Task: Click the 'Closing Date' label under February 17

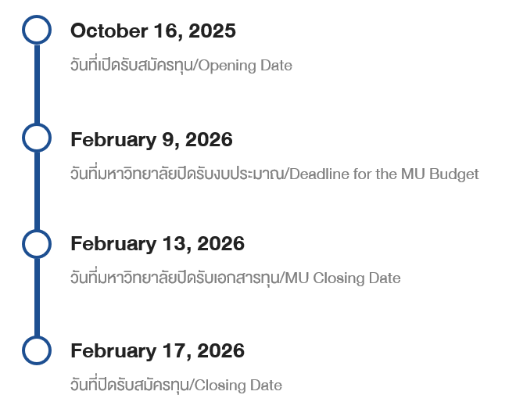Action: pyautogui.click(x=238, y=385)
